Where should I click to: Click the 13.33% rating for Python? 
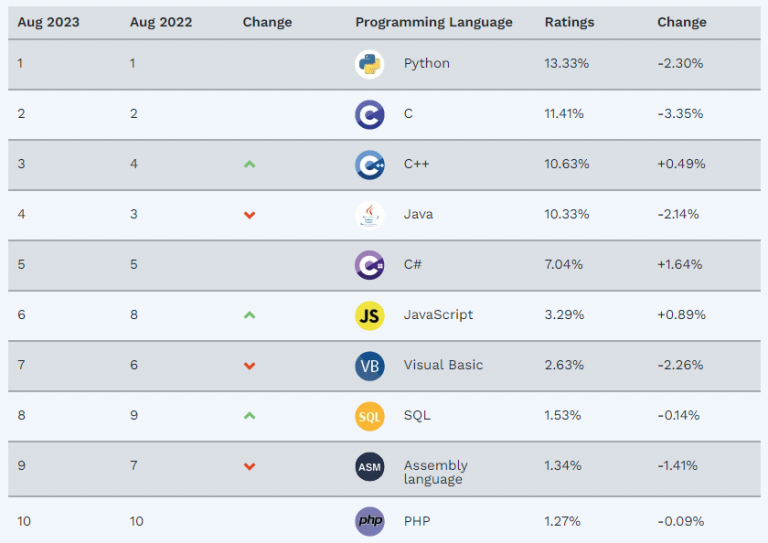click(x=566, y=64)
